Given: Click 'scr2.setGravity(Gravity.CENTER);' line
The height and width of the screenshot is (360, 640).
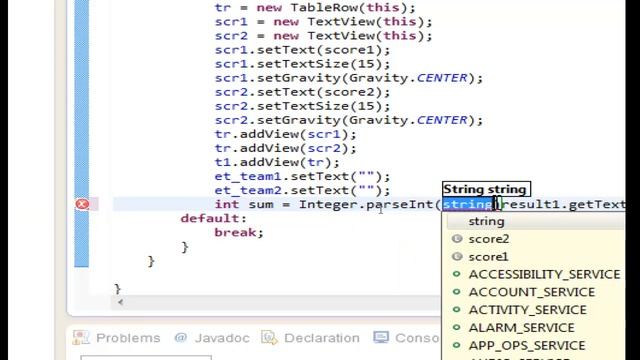Looking at the screenshot, I should tap(349, 120).
